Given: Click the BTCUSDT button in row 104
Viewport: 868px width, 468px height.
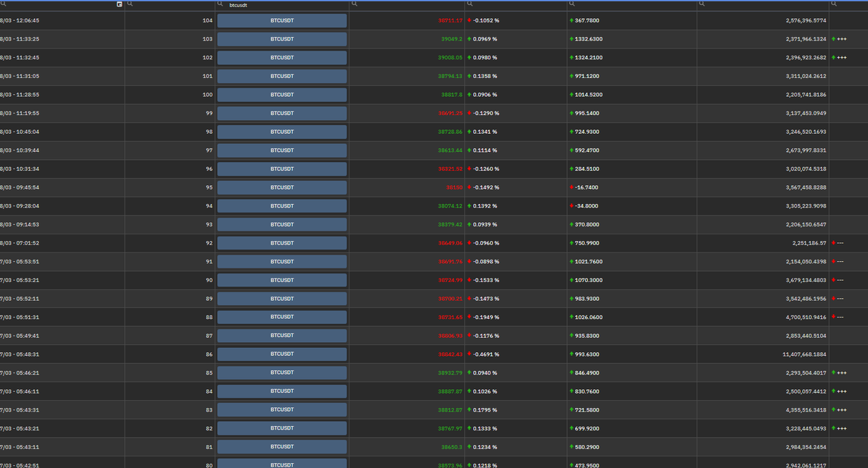Looking at the screenshot, I should [x=282, y=21].
